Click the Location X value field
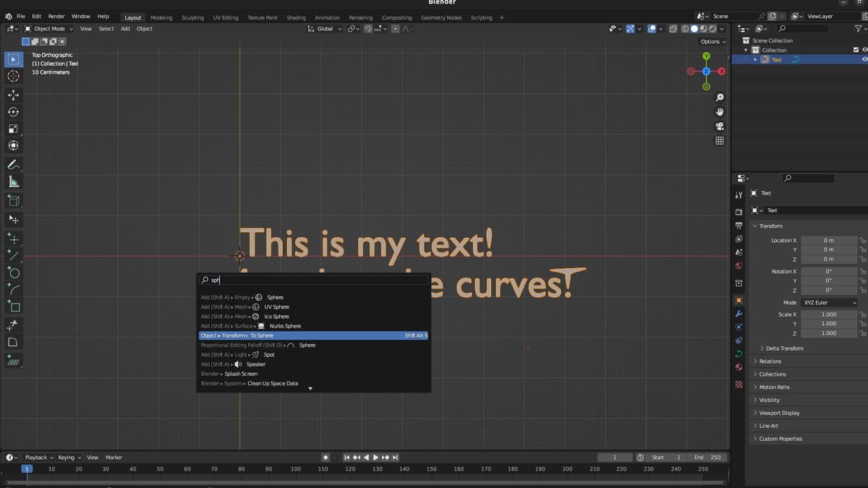Viewport: 868px width, 488px height. (829, 241)
